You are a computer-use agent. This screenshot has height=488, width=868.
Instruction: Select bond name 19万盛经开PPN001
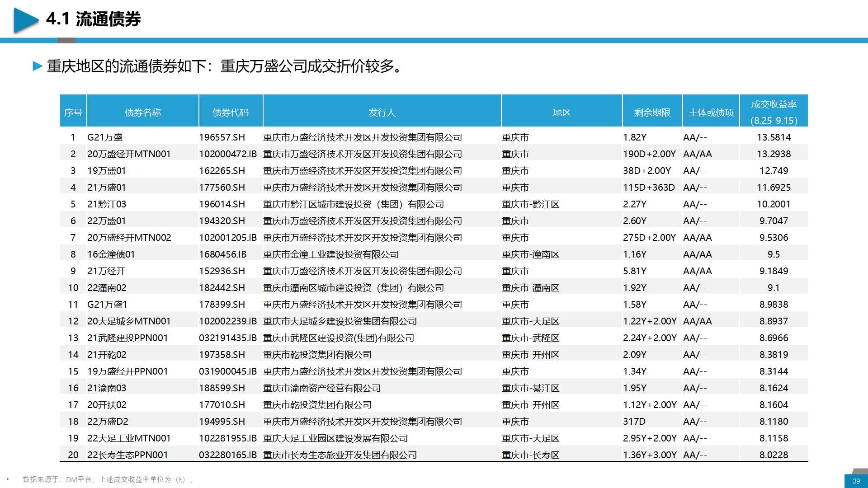(127, 371)
